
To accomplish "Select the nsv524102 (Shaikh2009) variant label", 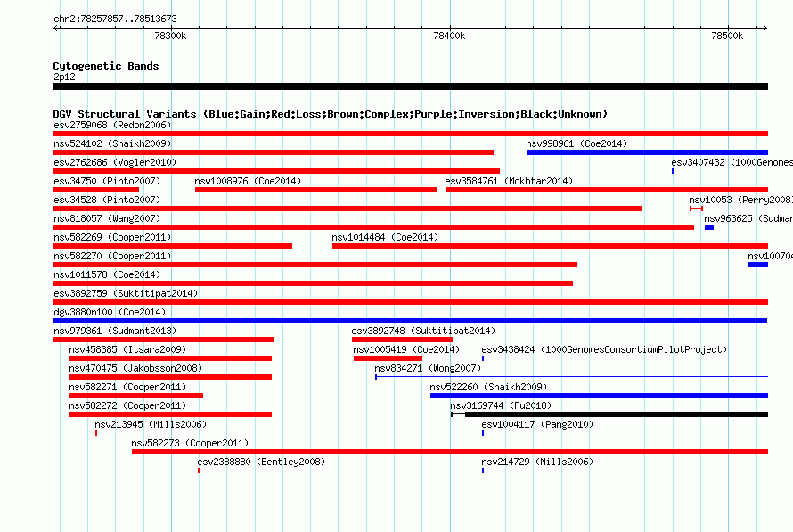I will click(x=112, y=143).
